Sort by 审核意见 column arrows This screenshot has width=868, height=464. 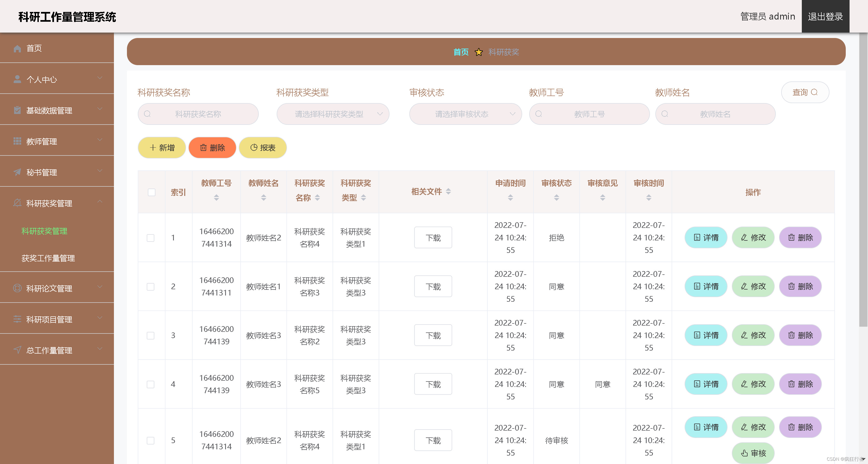(x=603, y=198)
